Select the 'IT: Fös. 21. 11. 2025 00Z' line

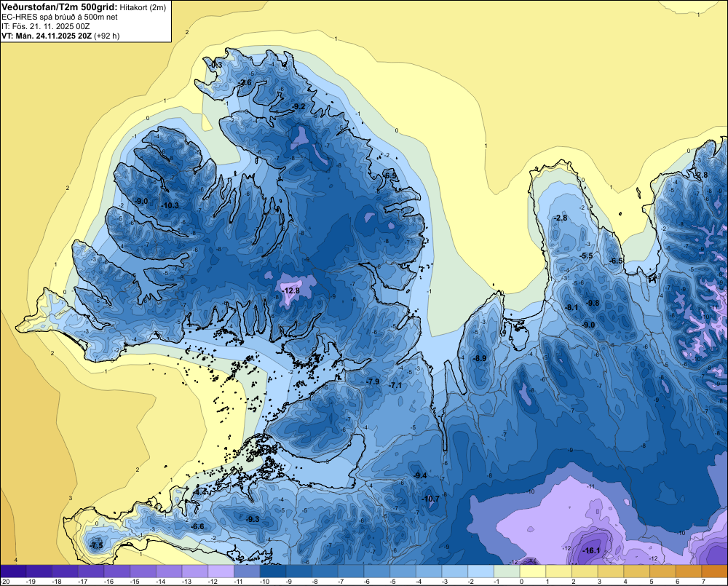(45, 26)
